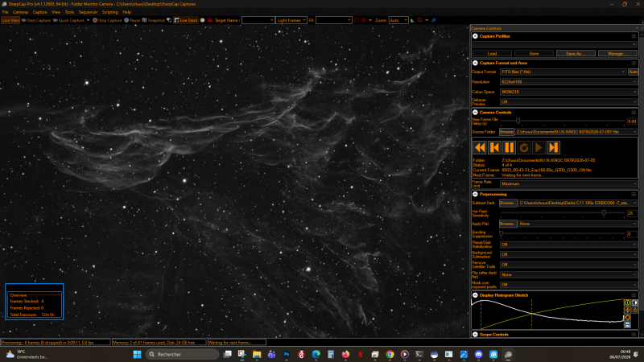The image size is (644, 362).
Task: Click the blue focus tool toolbar icon
Action: pos(434,20)
